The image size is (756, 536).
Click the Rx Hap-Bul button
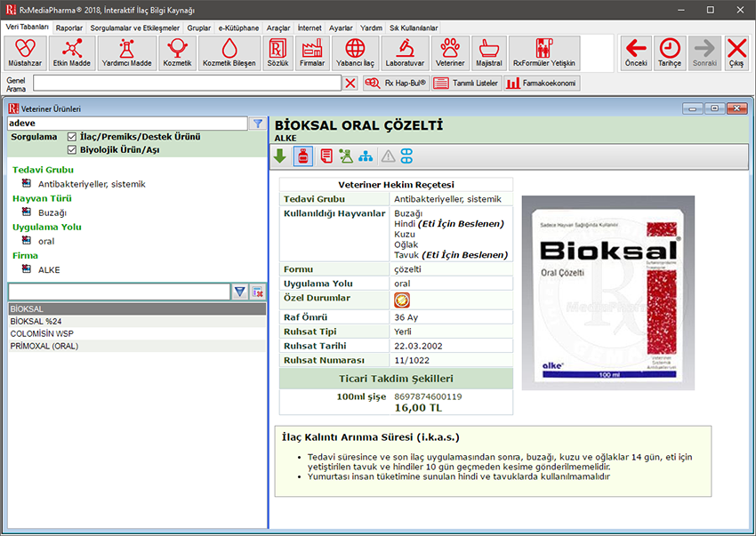pyautogui.click(x=396, y=83)
